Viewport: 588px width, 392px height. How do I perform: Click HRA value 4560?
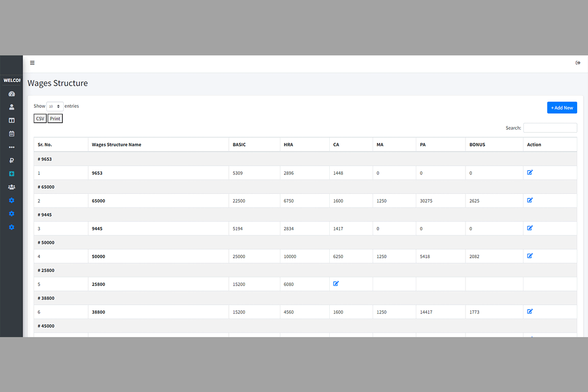[289, 312]
